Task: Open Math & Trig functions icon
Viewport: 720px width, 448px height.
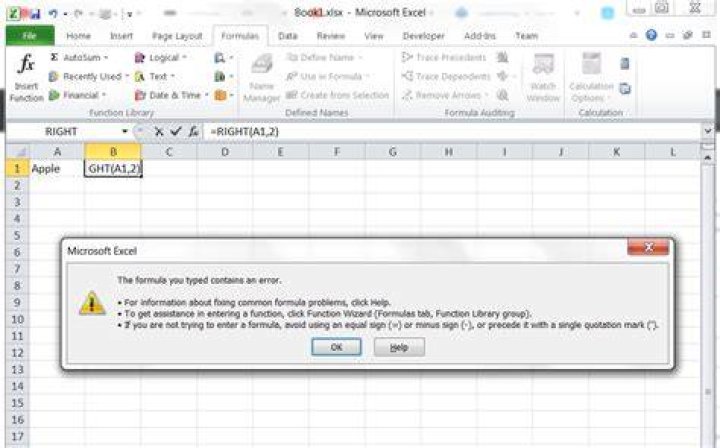Action: click(x=224, y=76)
